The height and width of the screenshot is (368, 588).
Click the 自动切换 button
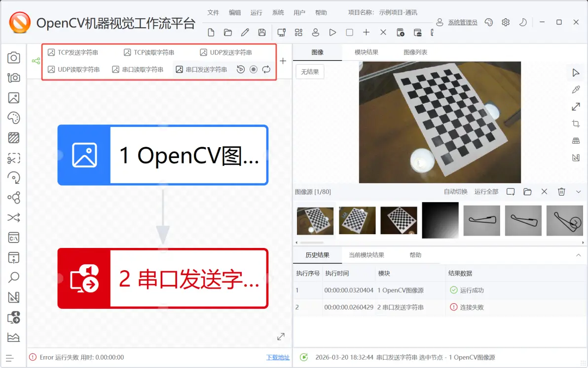456,192
